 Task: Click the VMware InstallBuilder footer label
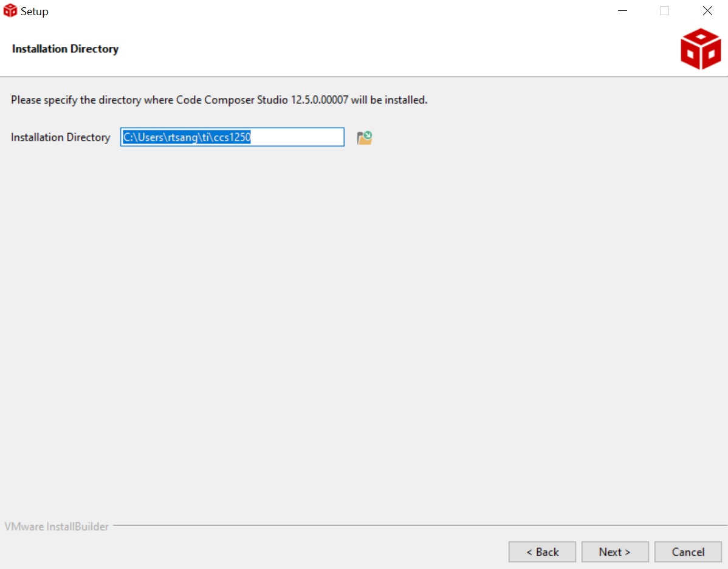[57, 526]
